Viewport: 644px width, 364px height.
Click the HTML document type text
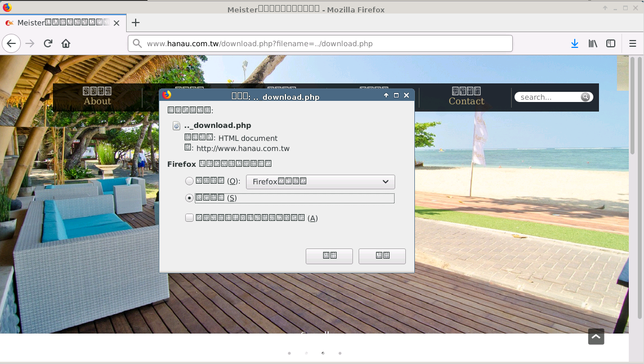248,138
